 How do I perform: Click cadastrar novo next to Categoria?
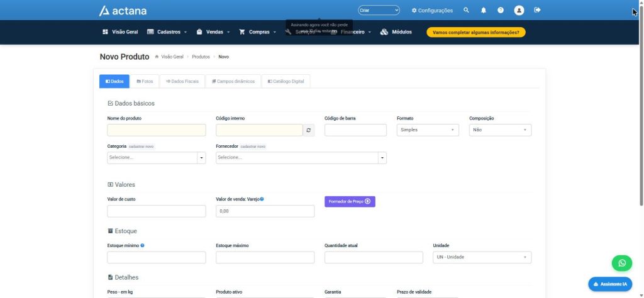pos(142,146)
